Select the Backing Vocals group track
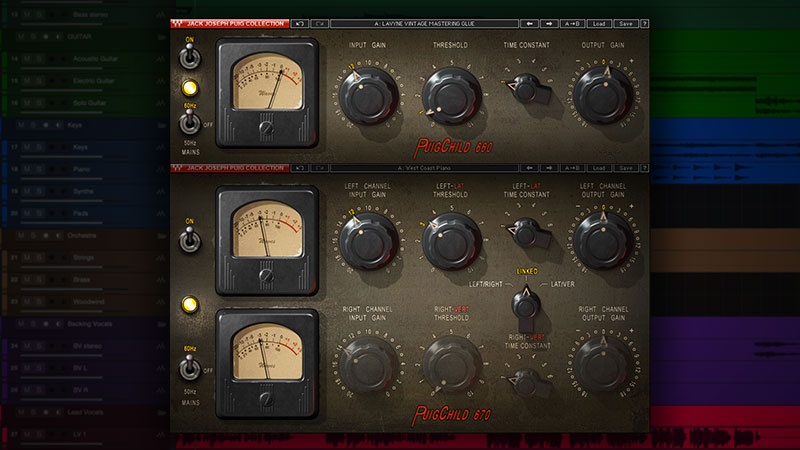Screen dimensions: 800x450 pos(90,323)
